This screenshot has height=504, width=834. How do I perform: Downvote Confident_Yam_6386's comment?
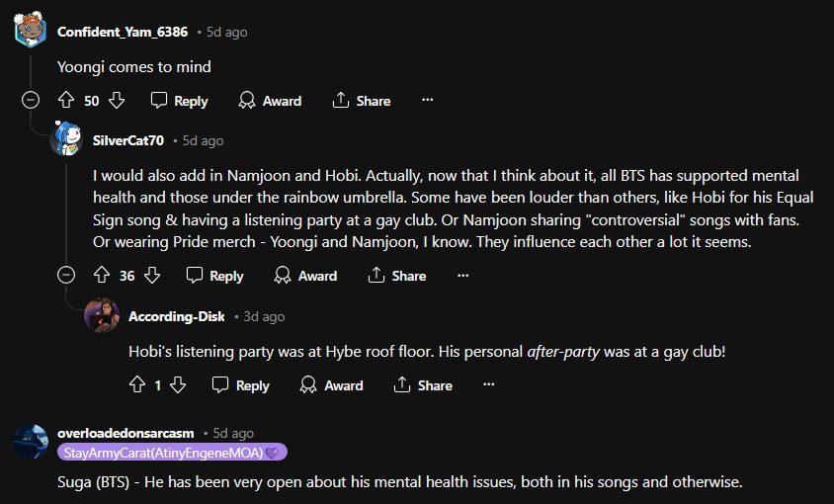coord(117,101)
